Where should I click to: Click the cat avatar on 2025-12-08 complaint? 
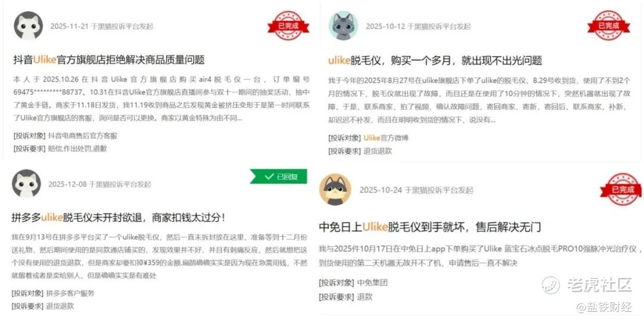click(x=26, y=184)
